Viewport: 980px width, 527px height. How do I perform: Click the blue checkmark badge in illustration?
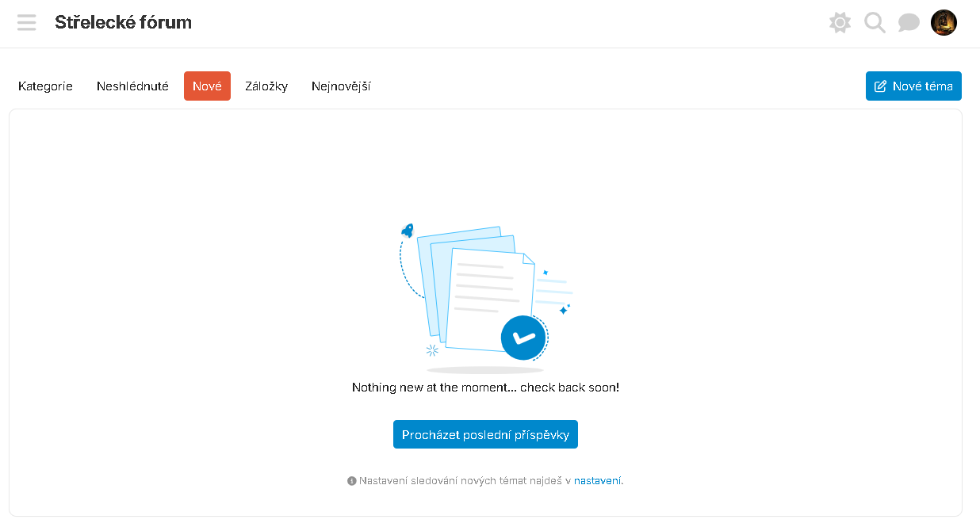(x=523, y=338)
